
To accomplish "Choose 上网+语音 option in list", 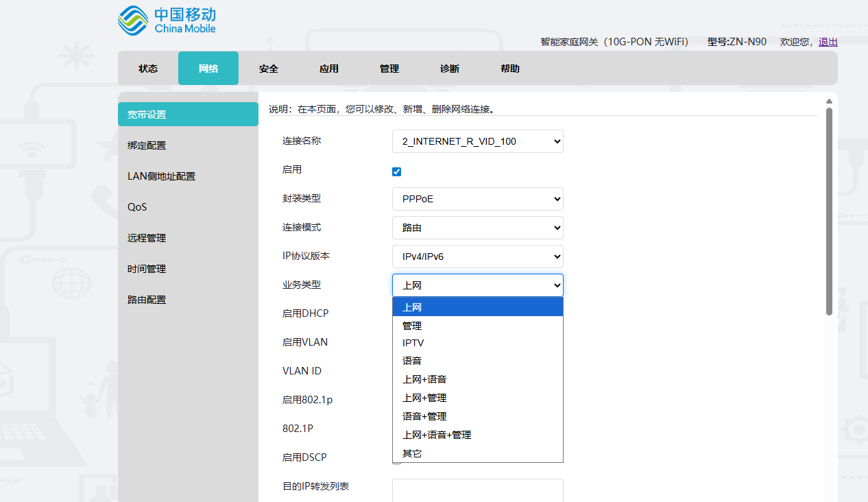I will 478,379.
